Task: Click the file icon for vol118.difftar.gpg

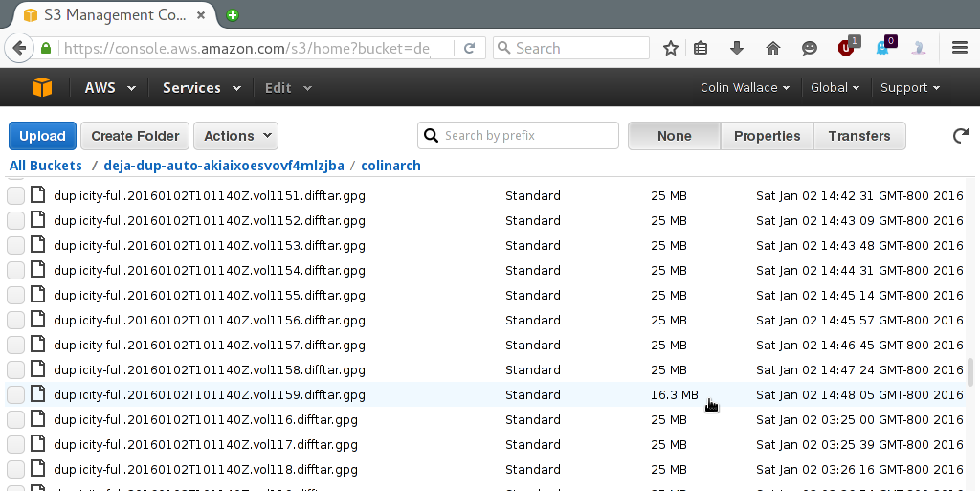Action: pos(38,469)
